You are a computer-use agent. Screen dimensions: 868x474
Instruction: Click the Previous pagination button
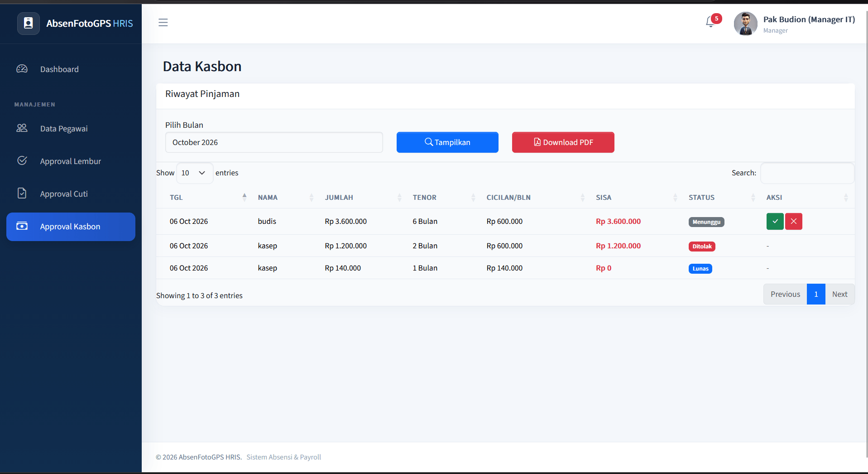point(785,294)
